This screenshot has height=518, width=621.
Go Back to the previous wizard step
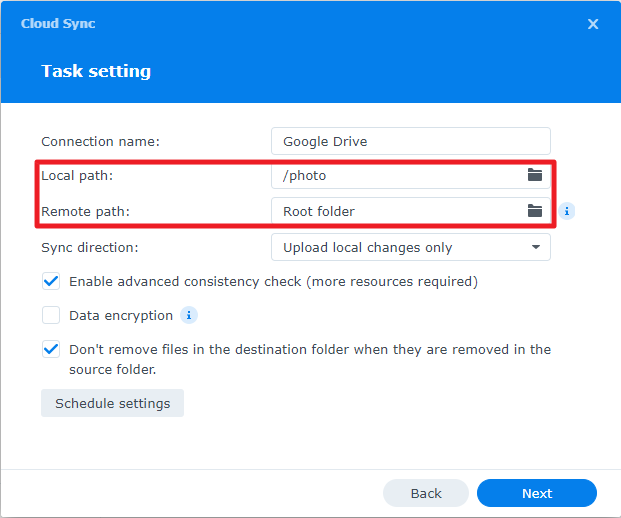[x=425, y=493]
